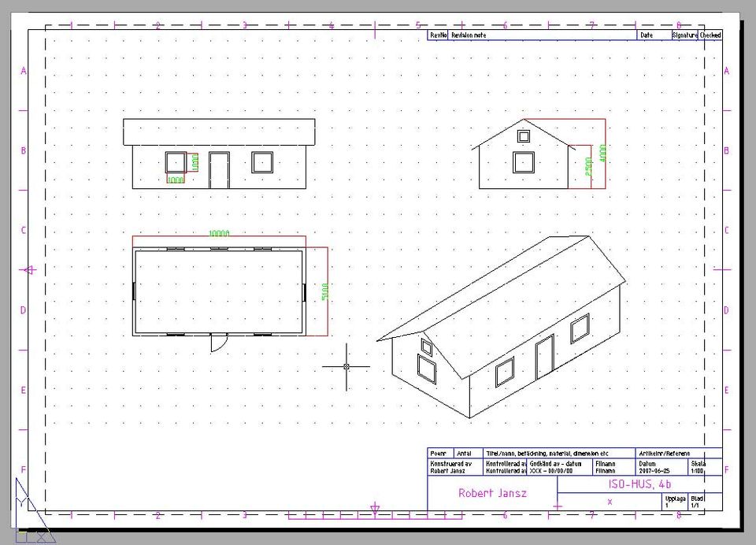The image size is (756, 545).
Task: Click the Signature column header
Action: (684, 35)
